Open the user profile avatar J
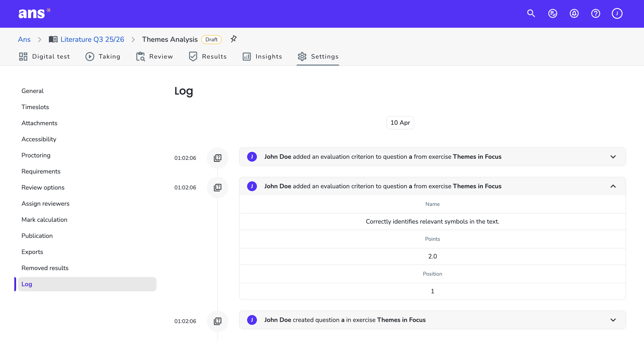This screenshot has height=347, width=644. tap(617, 13)
